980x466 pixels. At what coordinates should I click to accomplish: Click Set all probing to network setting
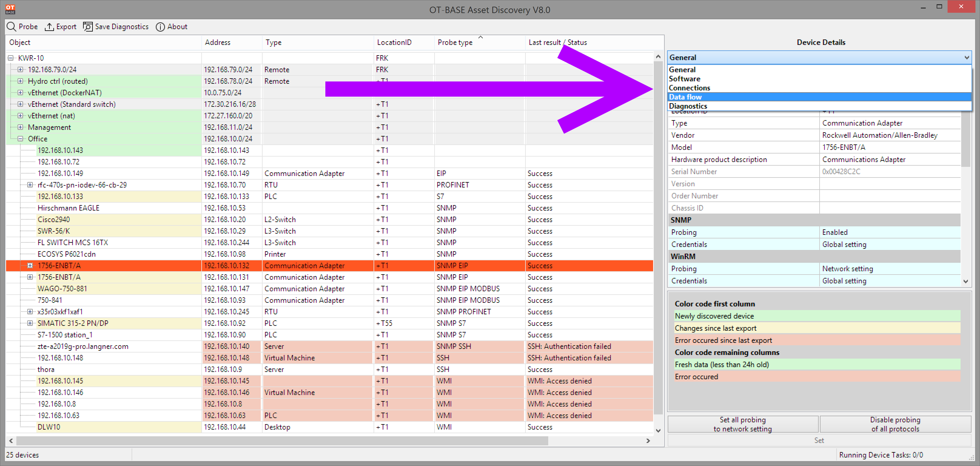(x=743, y=424)
